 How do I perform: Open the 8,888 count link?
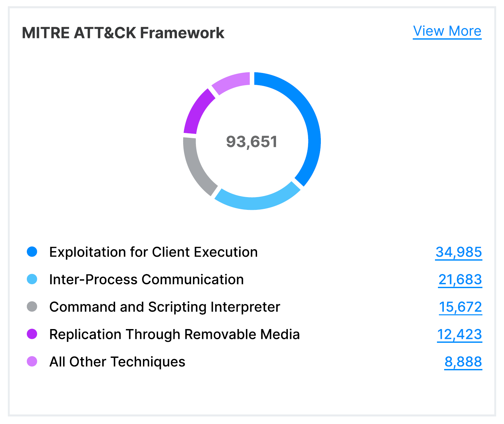click(463, 362)
